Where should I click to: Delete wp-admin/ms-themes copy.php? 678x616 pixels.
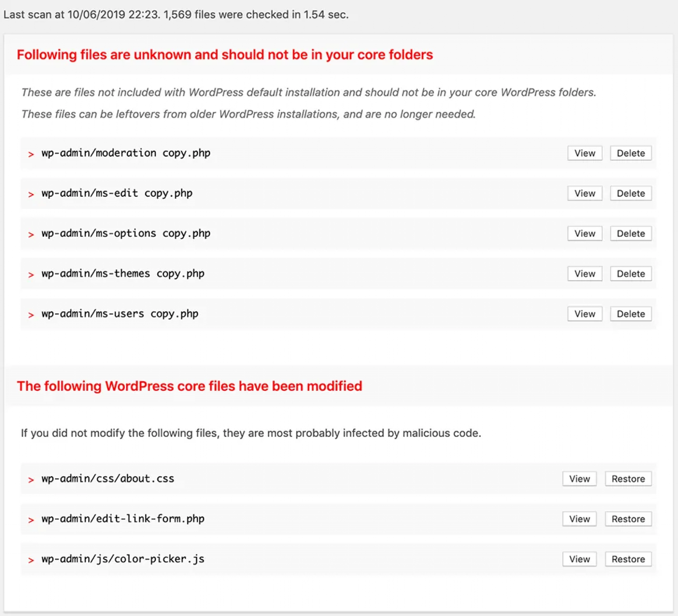tap(631, 274)
